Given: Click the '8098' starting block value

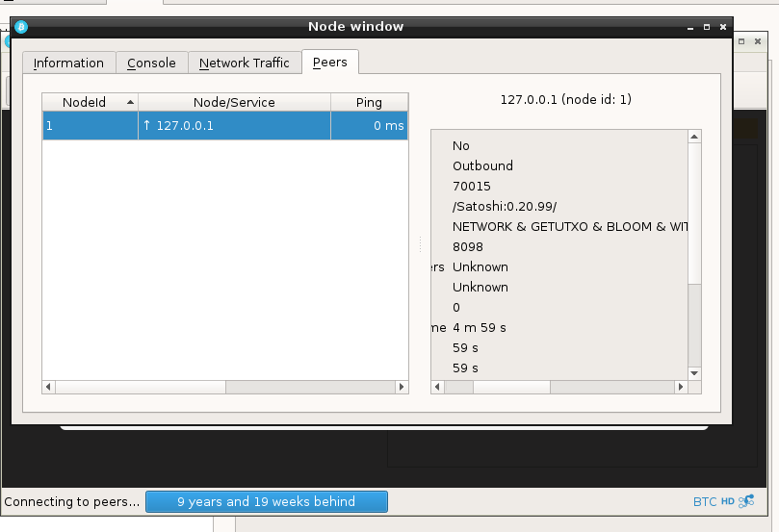Looking at the screenshot, I should [468, 247].
